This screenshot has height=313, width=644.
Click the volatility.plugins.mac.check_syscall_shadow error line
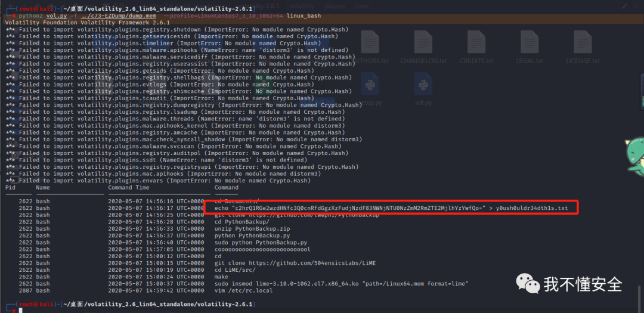pyautogui.click(x=184, y=140)
